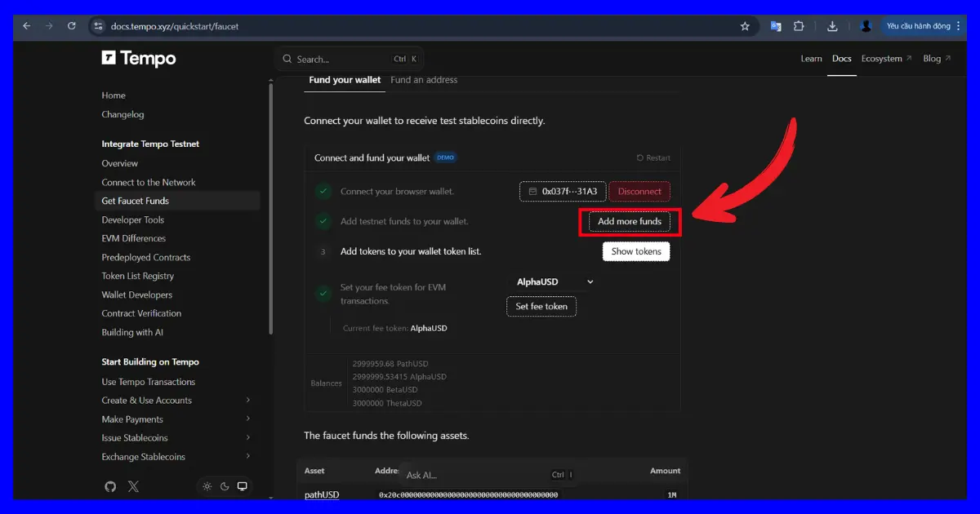Open the GitHub icon link in sidebar
Viewport: 980px width, 514px height.
coord(110,486)
